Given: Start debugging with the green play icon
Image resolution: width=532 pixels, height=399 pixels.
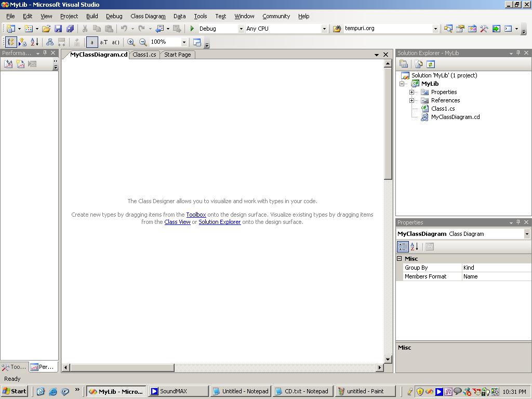Looking at the screenshot, I should [x=192, y=29].
